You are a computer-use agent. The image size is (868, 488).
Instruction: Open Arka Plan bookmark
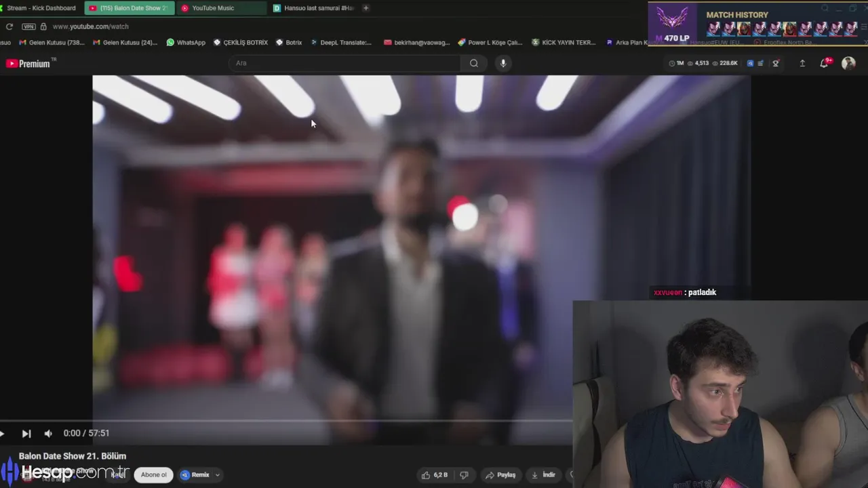pyautogui.click(x=627, y=43)
